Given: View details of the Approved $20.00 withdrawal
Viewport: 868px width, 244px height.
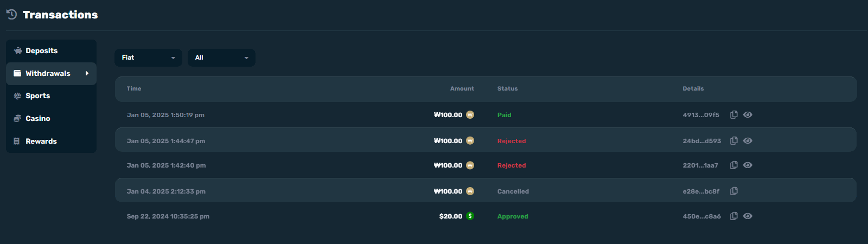Looking at the screenshot, I should [748, 216].
